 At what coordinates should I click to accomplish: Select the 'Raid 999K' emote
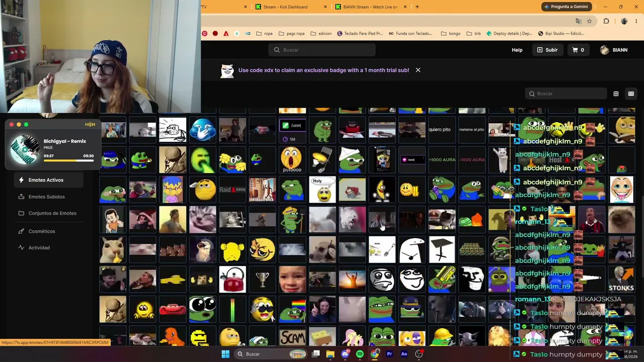coord(232,190)
